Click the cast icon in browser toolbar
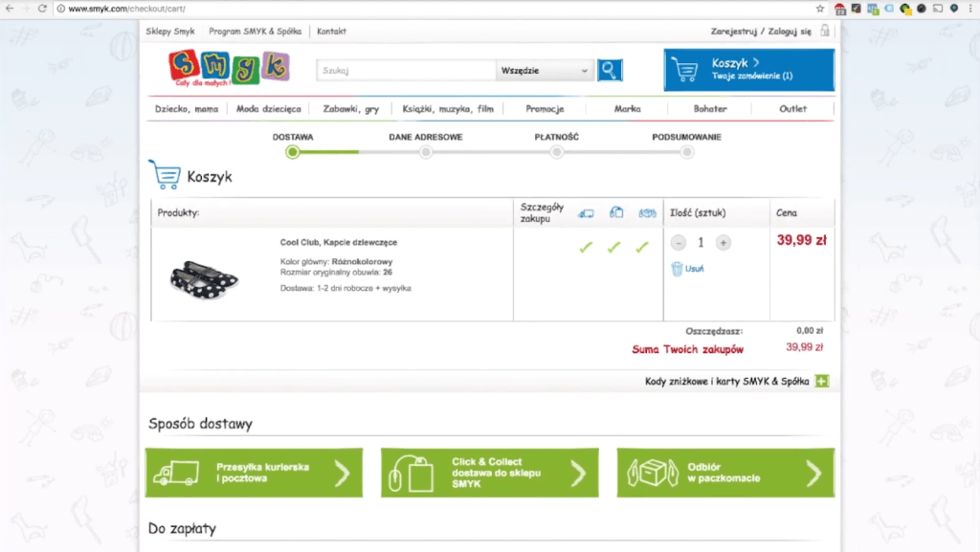980x552 pixels. click(x=938, y=8)
